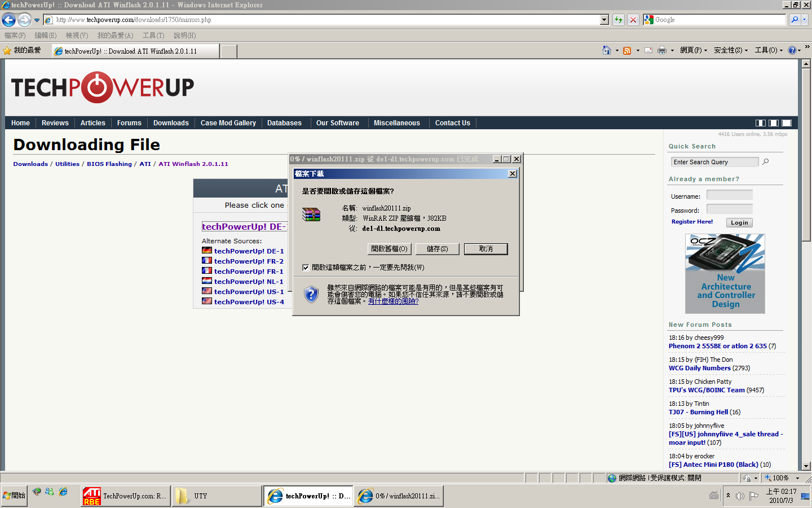Screen dimensions: 812x508
Task: Click the Favorites star button 我的最愛
Action: [22, 51]
